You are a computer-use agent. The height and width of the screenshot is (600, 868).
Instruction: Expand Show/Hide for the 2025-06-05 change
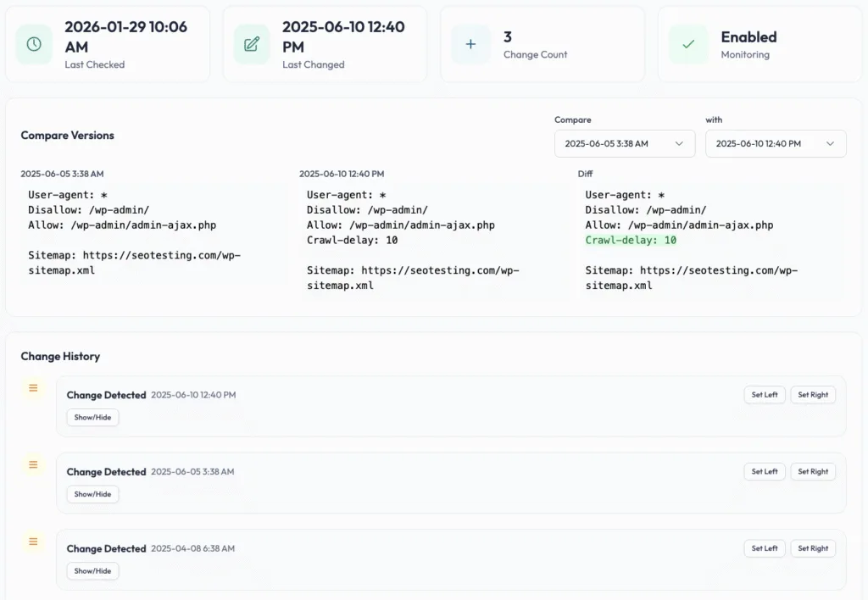point(92,494)
